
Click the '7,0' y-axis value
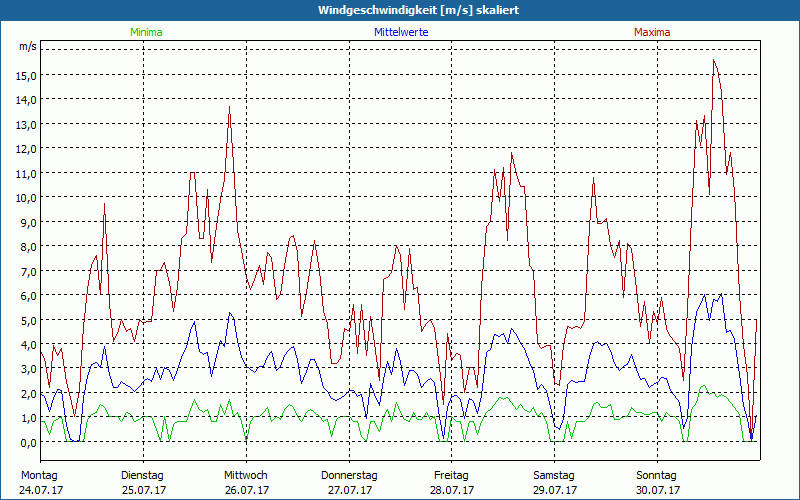tap(28, 271)
